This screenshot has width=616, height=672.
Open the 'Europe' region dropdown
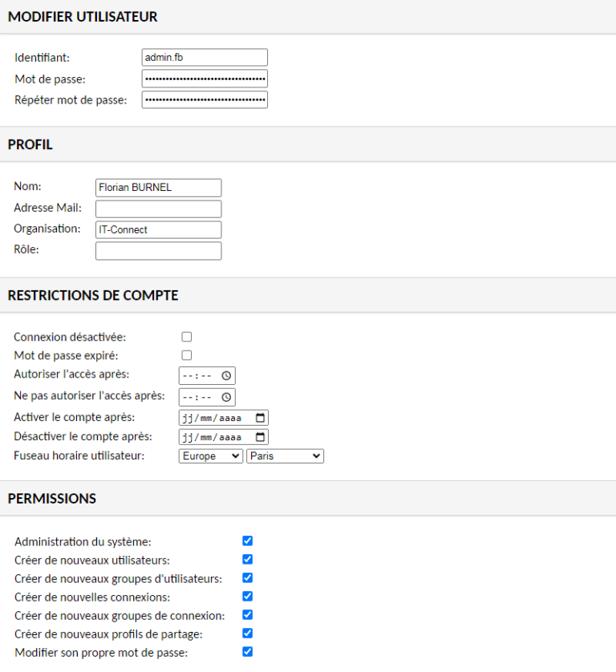tap(210, 455)
